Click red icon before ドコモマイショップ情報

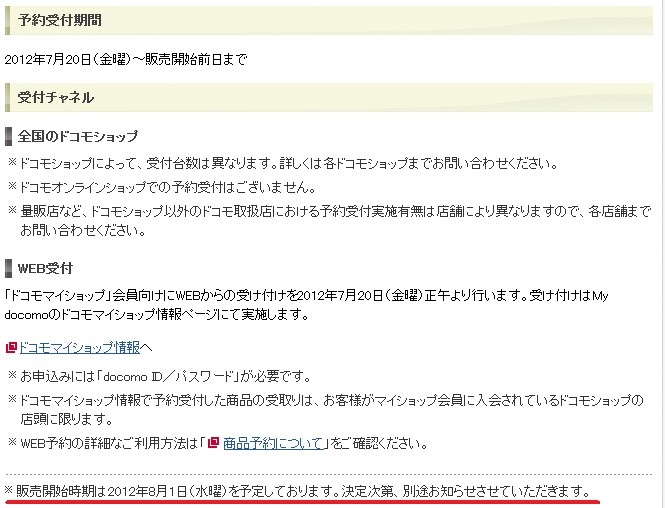(11, 348)
